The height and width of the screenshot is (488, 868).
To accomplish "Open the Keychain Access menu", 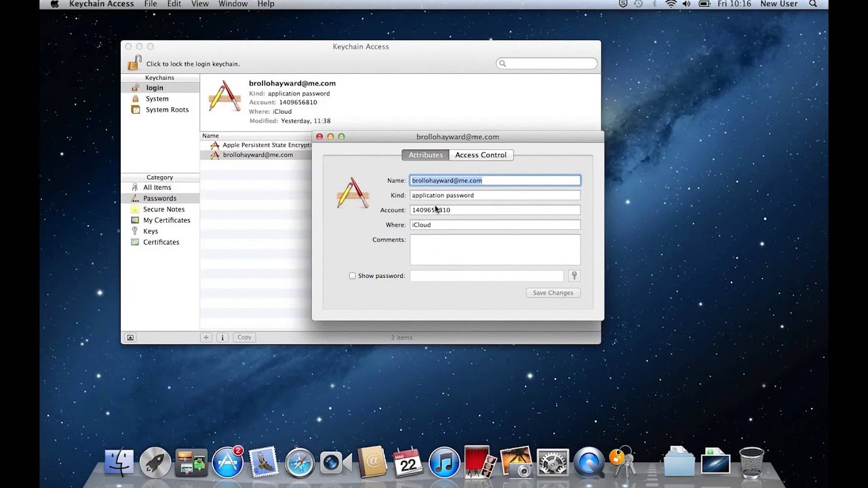I will pyautogui.click(x=101, y=4).
